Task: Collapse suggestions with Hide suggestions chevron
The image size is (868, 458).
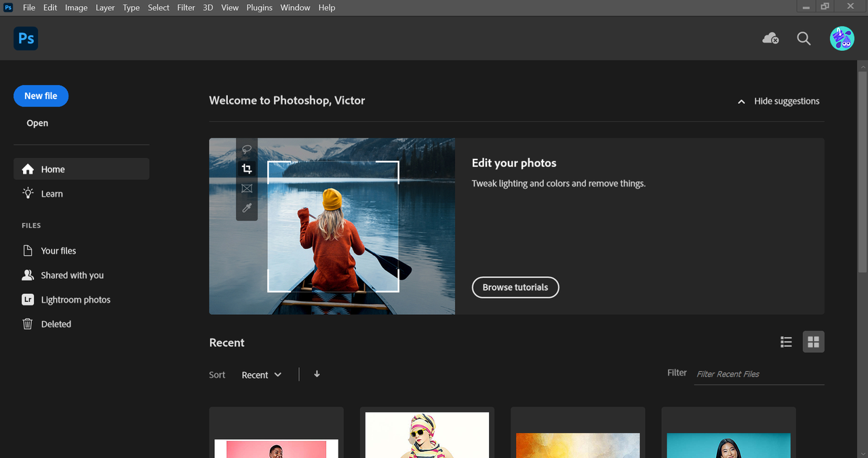Action: point(741,101)
